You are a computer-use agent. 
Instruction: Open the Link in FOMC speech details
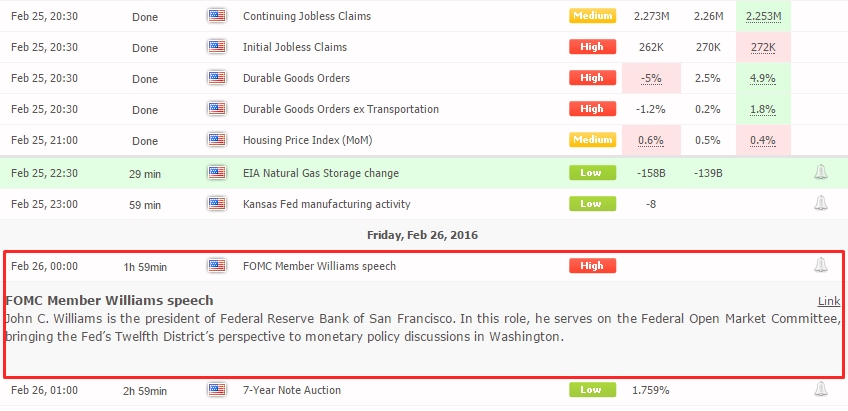click(x=829, y=301)
